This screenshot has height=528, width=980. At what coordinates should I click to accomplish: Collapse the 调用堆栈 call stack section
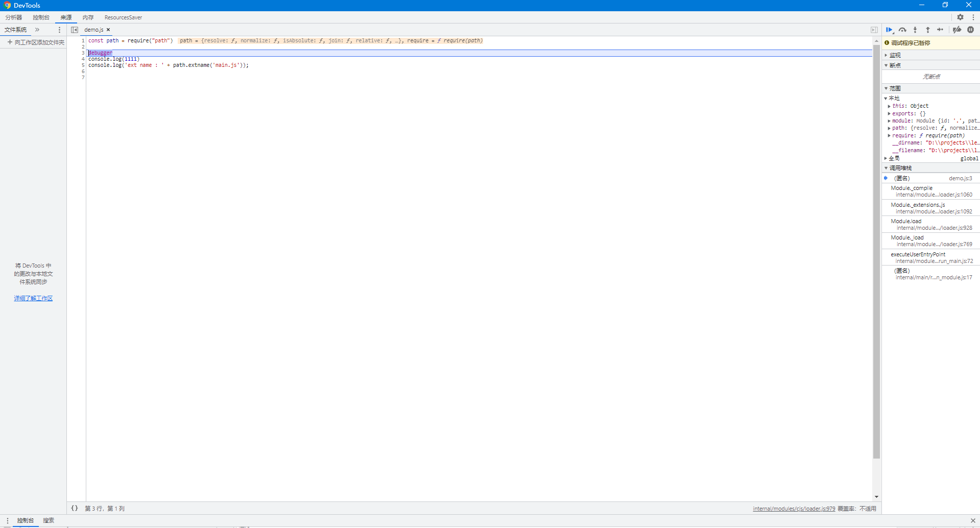click(x=930, y=167)
